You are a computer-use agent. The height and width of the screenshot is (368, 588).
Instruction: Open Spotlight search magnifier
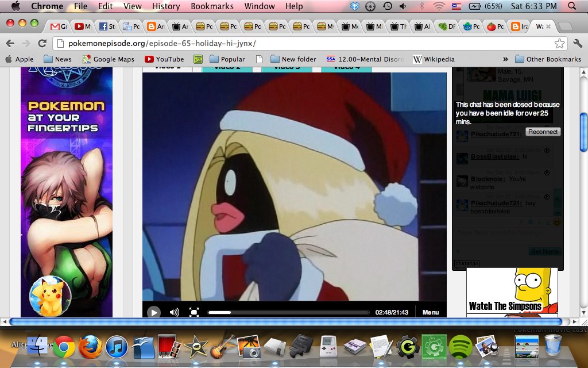coord(572,6)
